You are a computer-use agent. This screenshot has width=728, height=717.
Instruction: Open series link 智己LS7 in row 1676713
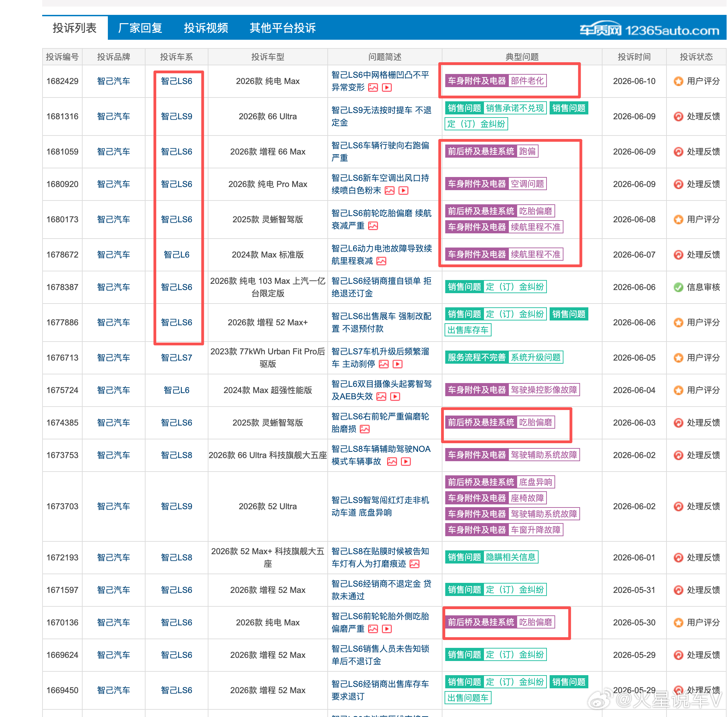coord(176,358)
